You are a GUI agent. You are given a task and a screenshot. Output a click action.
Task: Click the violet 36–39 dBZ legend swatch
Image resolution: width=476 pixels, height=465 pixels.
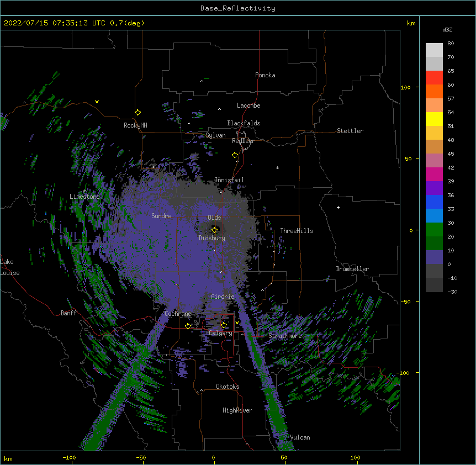pyautogui.click(x=434, y=188)
